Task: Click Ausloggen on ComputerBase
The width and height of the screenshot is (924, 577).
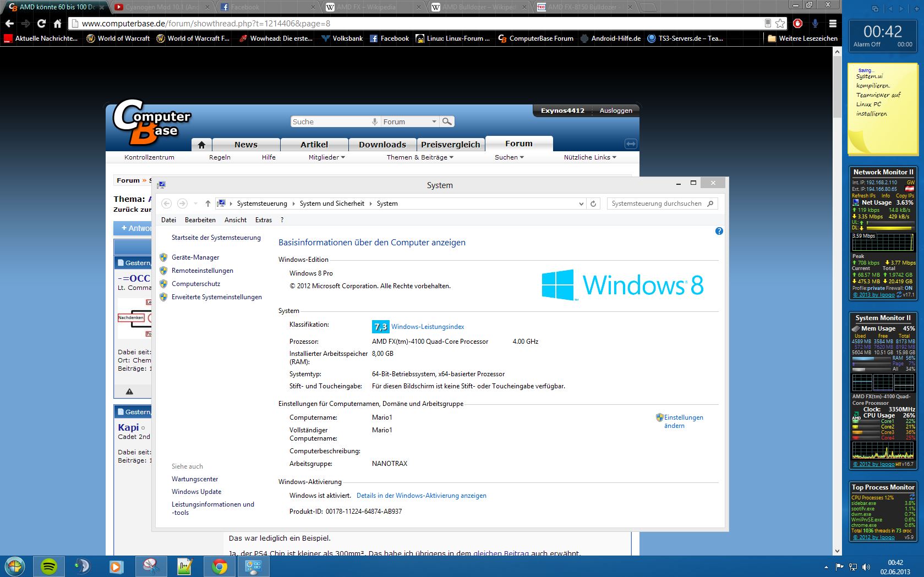Action: [616, 111]
